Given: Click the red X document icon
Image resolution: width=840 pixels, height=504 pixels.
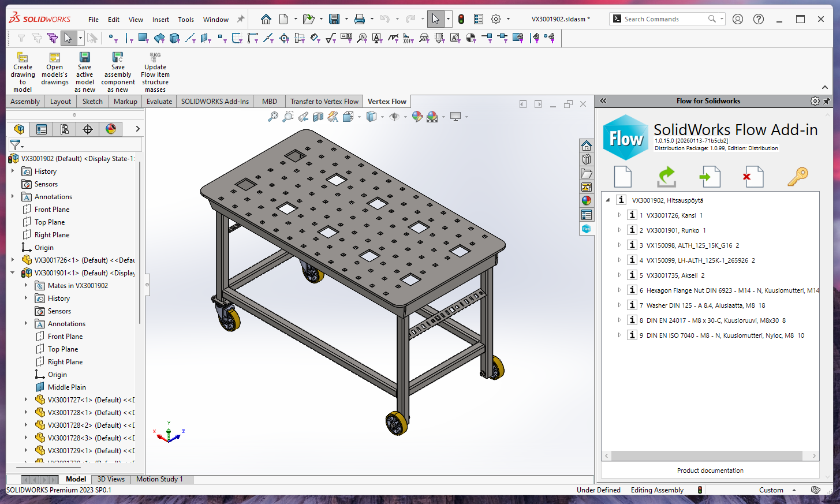Looking at the screenshot, I should (753, 177).
